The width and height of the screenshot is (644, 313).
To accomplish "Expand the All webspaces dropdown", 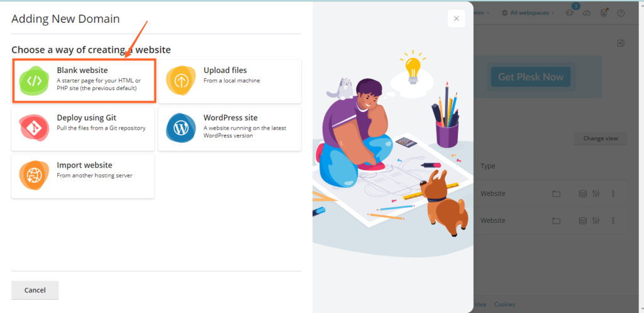I will coord(528,13).
